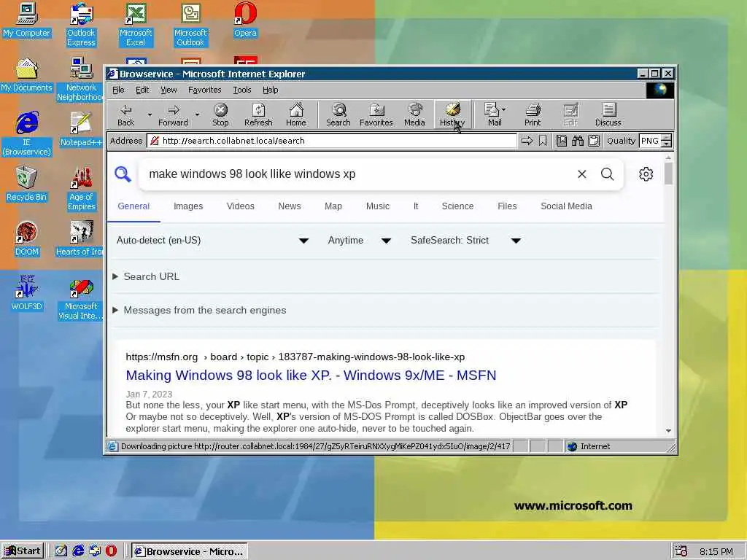
Task: Open the View menu
Action: [x=169, y=90]
